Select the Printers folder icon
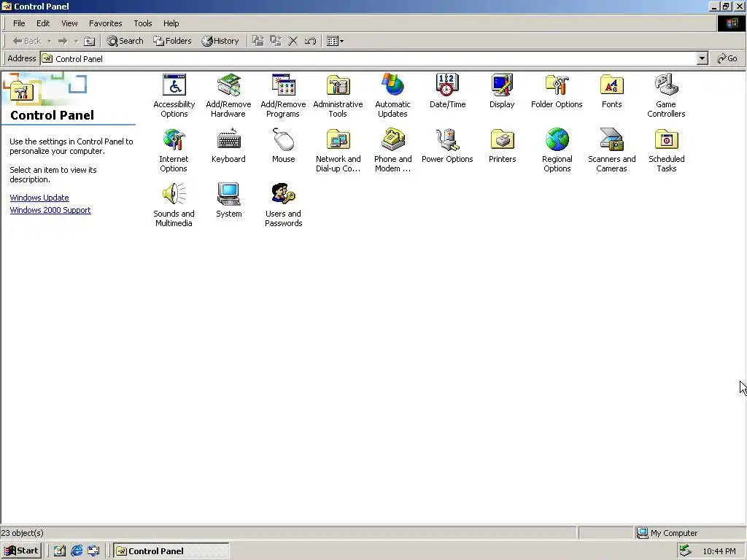747x560 pixels. 502,140
